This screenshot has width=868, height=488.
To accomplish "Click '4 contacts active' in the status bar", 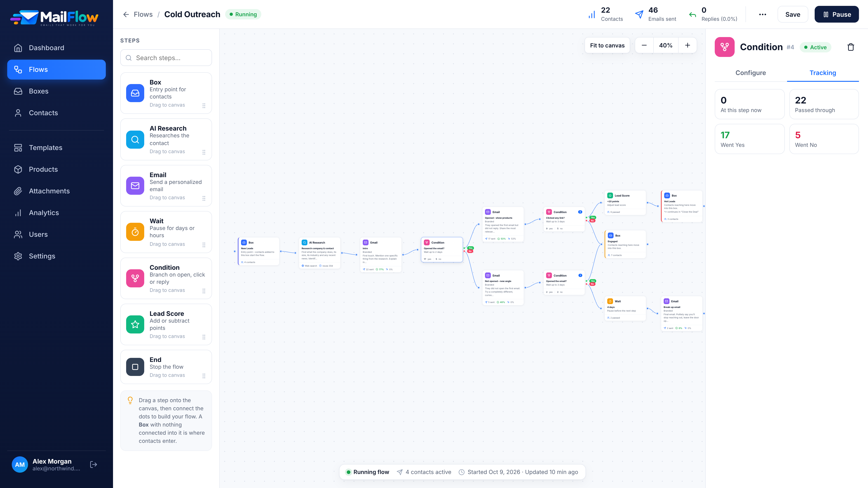I will point(424,472).
